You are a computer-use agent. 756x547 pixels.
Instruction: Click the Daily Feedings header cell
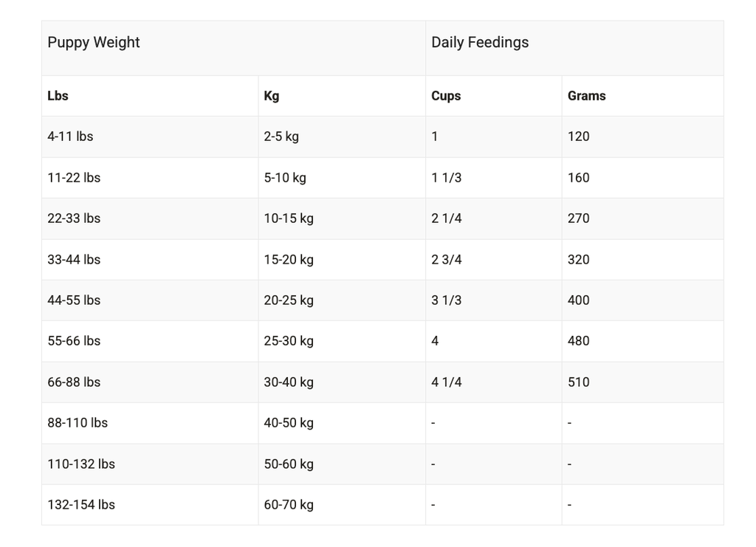tap(480, 43)
